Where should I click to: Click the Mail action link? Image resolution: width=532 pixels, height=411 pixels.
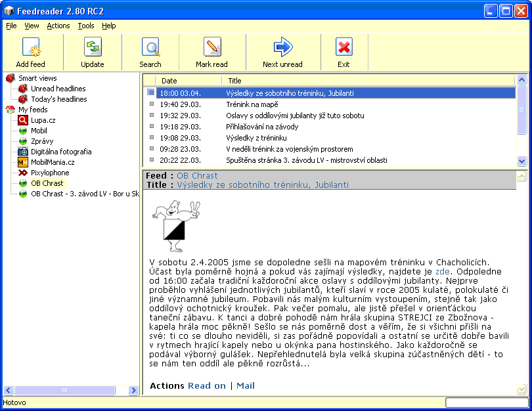coord(245,386)
